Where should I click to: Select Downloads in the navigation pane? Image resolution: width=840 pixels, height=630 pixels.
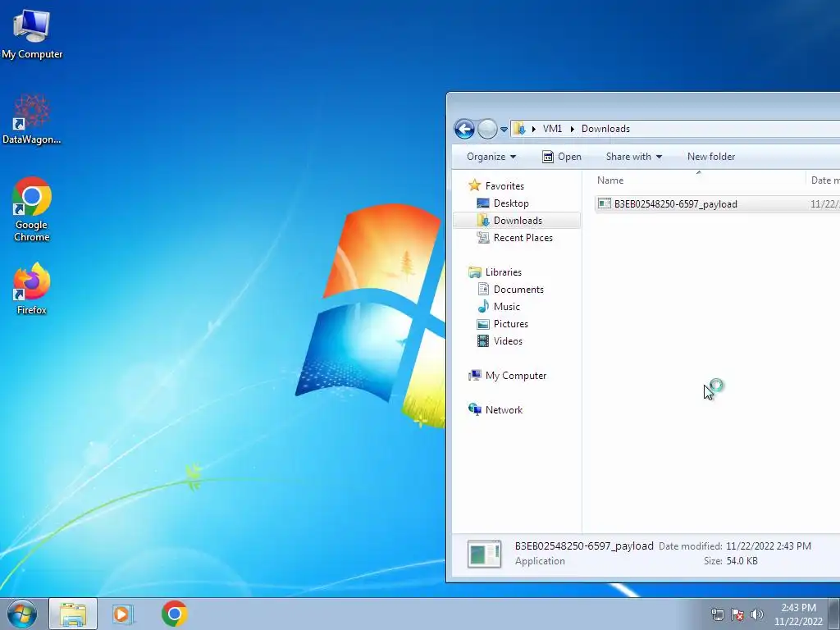tap(518, 220)
